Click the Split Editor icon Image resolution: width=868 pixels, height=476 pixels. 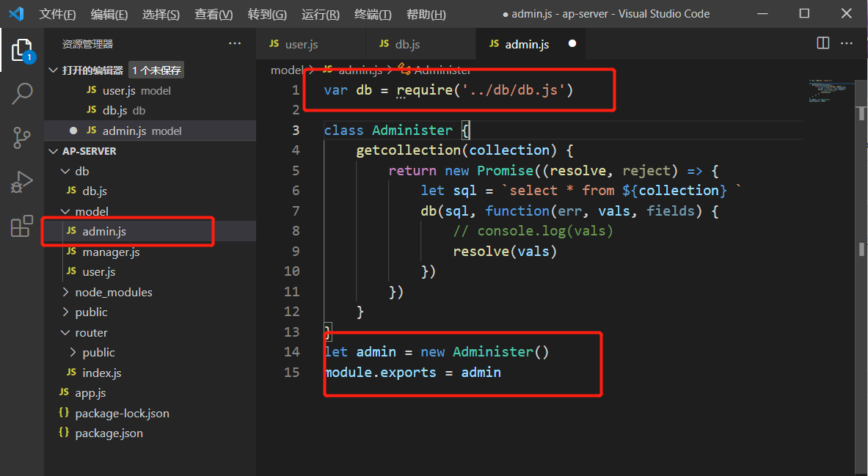pyautogui.click(x=823, y=43)
